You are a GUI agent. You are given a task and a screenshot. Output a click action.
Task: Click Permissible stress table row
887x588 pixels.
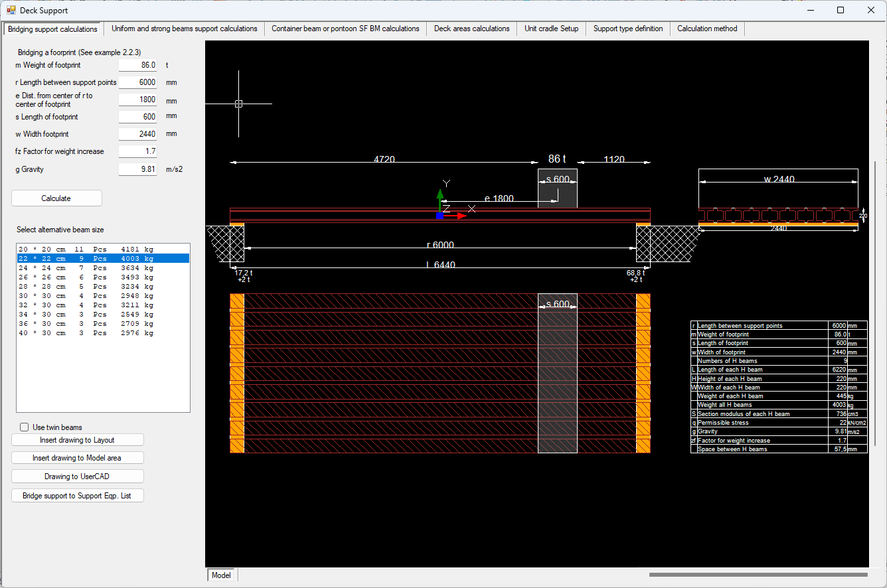[x=779, y=423]
